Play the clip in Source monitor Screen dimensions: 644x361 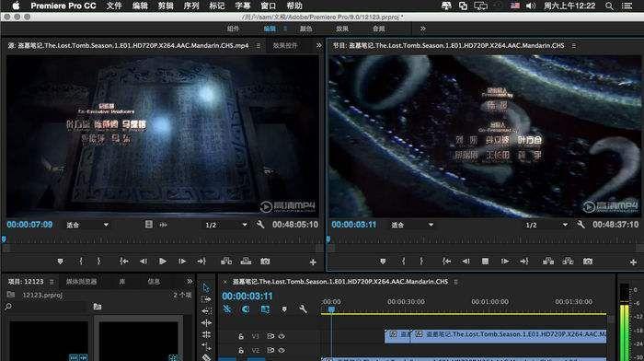163,262
